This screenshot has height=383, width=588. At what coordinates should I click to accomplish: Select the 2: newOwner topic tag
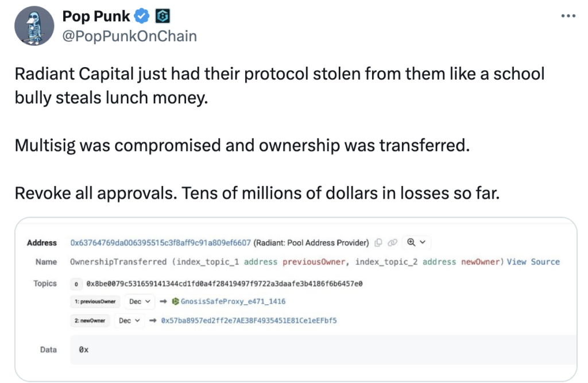click(90, 320)
